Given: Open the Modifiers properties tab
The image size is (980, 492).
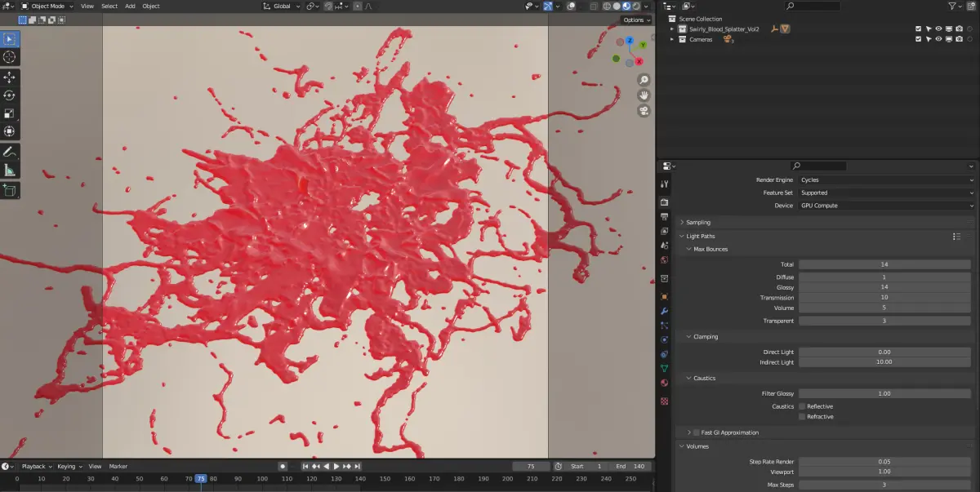Looking at the screenshot, I should click(x=664, y=311).
